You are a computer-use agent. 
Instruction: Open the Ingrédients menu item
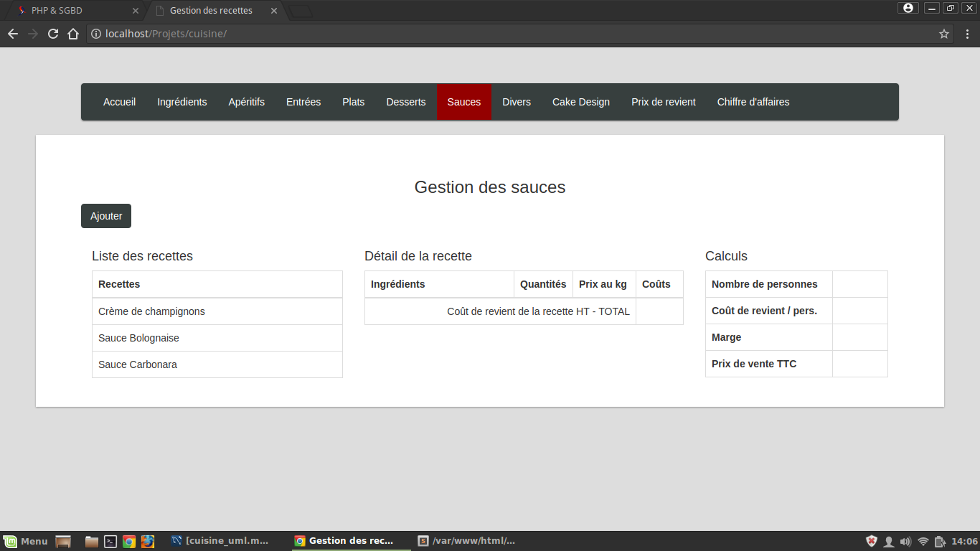pyautogui.click(x=182, y=102)
